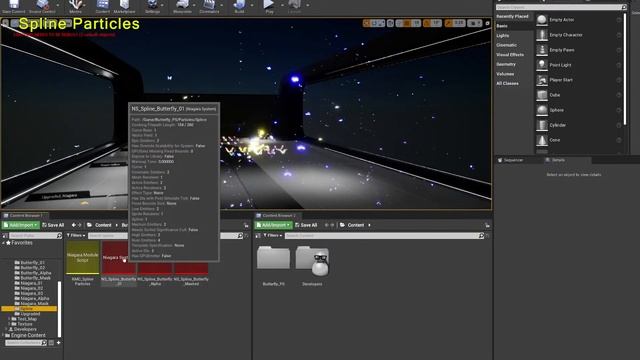
Task: Click Cube shape icon
Action: coord(542,95)
